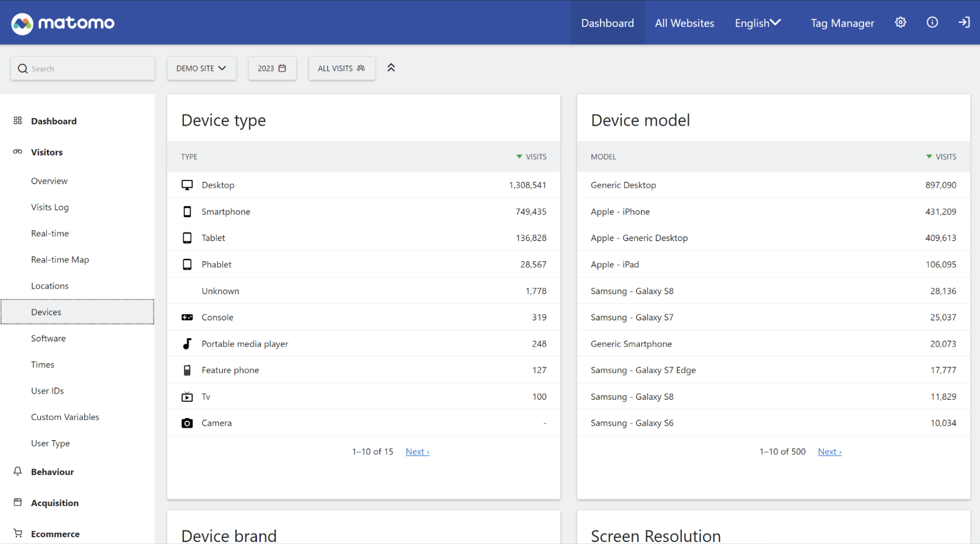Click the Visitors section link icon
The width and height of the screenshot is (980, 544).
18,152
